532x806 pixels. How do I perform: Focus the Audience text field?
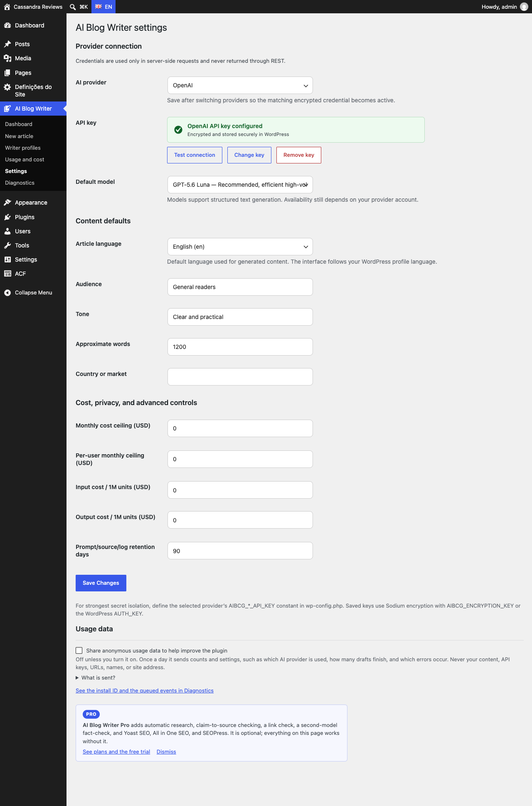(240, 287)
